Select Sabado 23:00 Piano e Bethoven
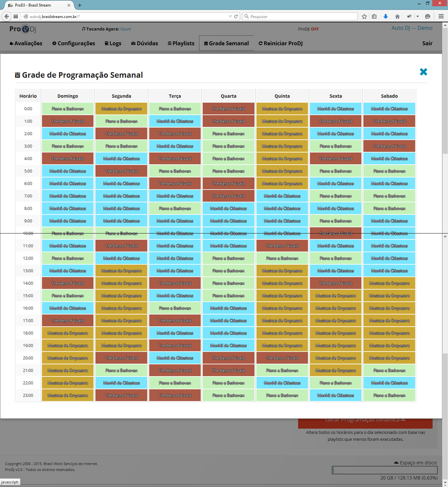 click(x=389, y=395)
